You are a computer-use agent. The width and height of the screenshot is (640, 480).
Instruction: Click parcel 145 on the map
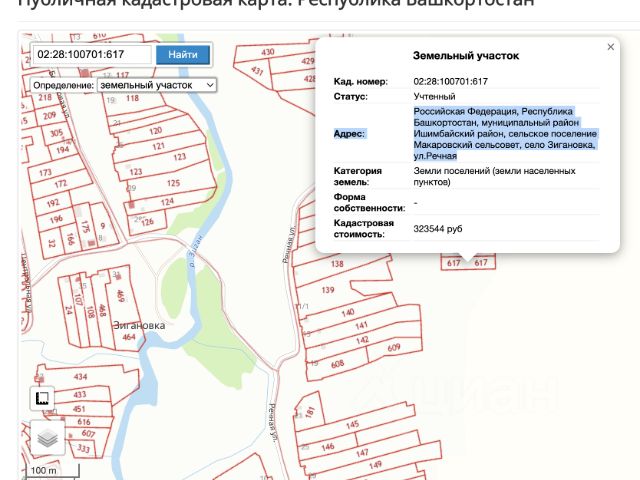click(x=352, y=425)
